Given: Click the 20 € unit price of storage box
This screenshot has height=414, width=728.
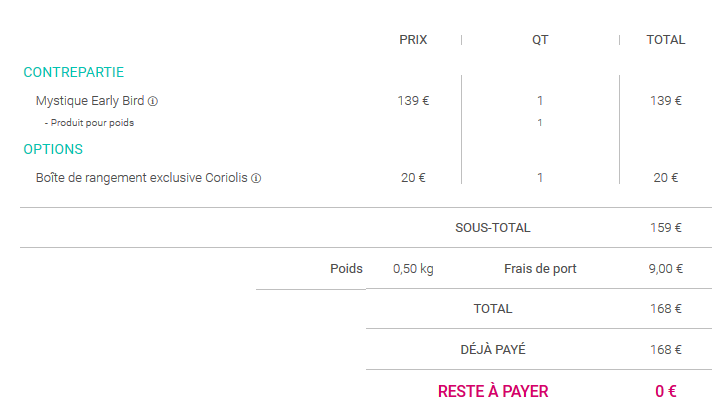Looking at the screenshot, I should click(413, 178).
